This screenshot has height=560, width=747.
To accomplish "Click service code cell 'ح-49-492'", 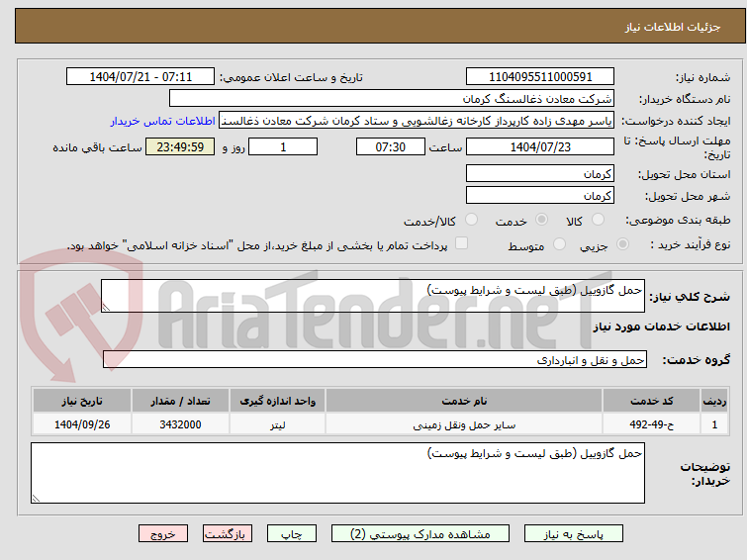I will pyautogui.click(x=651, y=424).
